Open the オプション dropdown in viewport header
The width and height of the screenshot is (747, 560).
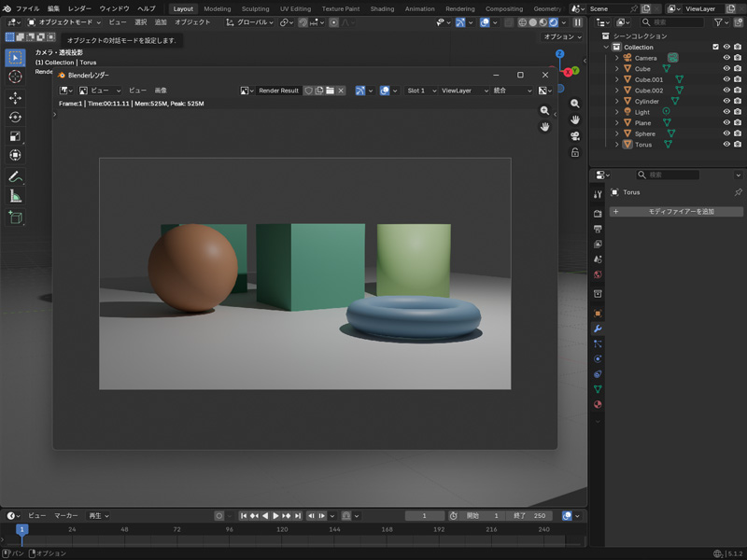pyautogui.click(x=562, y=36)
